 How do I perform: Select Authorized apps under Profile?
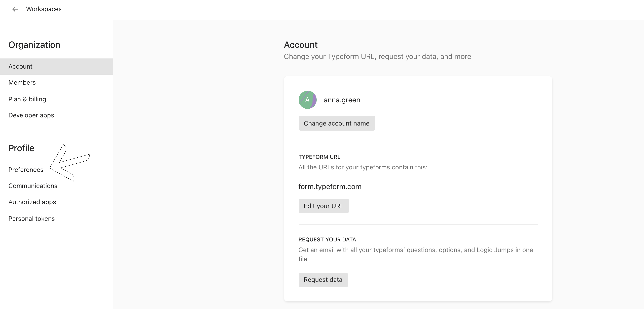(x=32, y=202)
